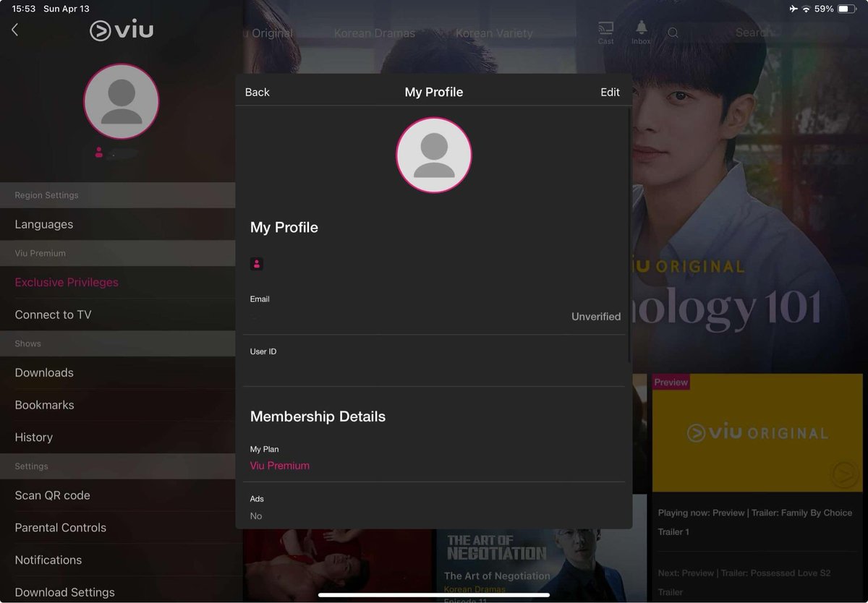Tap the Viu Original preview thumbnail
Image resolution: width=868 pixels, height=603 pixels.
pyautogui.click(x=757, y=433)
